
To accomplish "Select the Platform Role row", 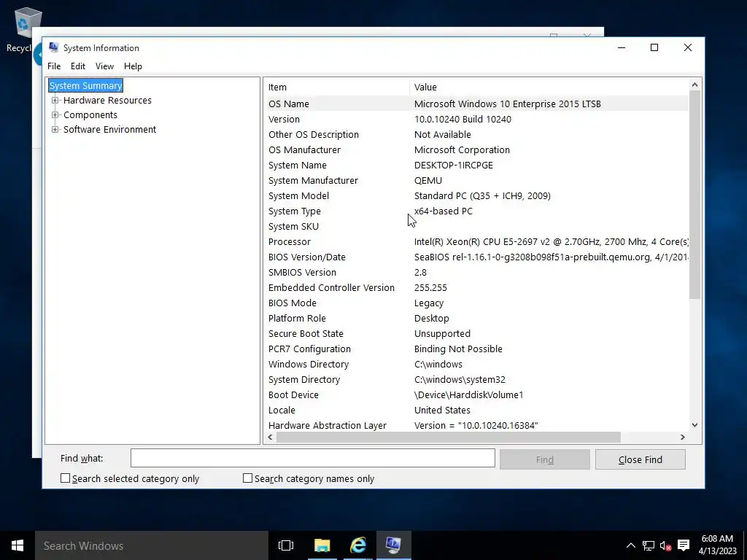I will (476, 318).
